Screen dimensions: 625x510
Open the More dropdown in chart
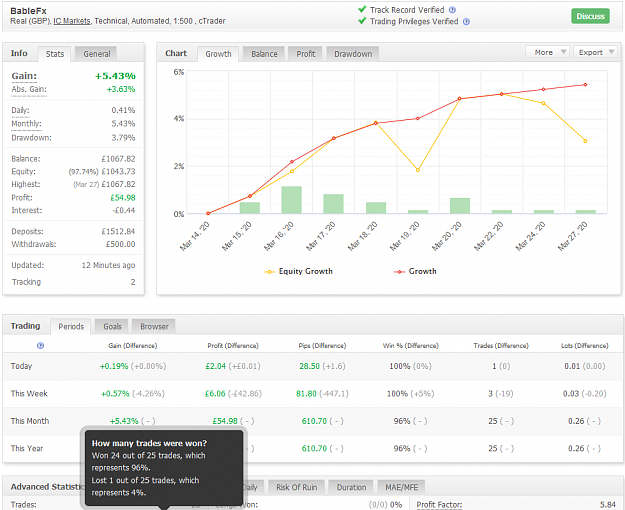pyautogui.click(x=547, y=52)
